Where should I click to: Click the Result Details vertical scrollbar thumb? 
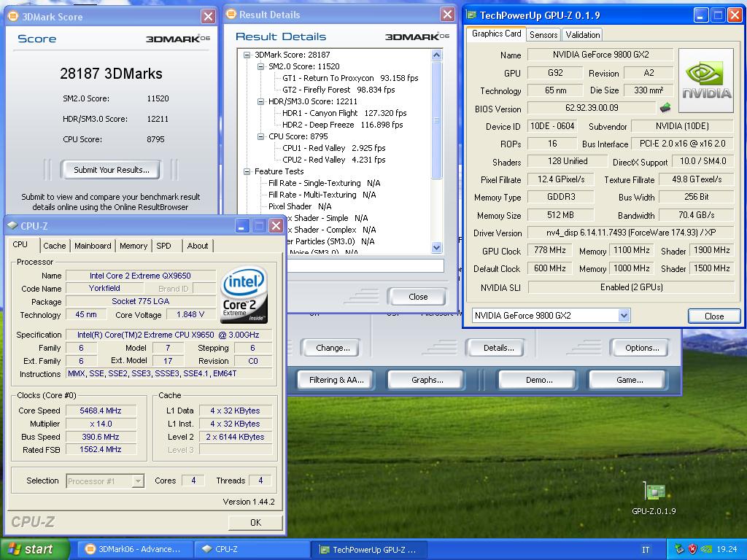pyautogui.click(x=436, y=120)
